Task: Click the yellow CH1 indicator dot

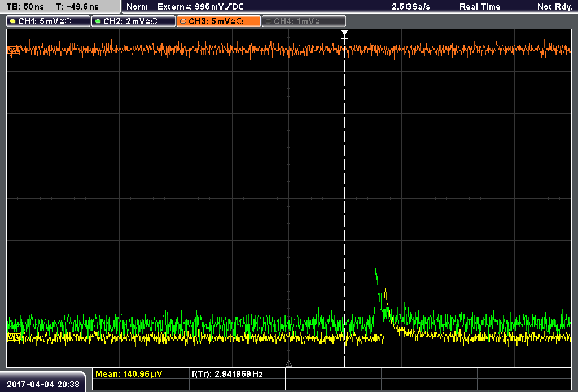Action: click(x=13, y=21)
